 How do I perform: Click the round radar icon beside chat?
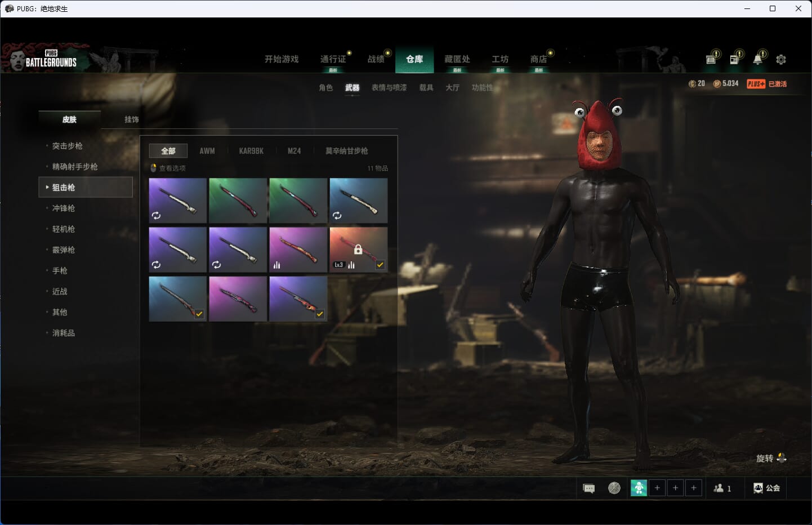(x=614, y=488)
